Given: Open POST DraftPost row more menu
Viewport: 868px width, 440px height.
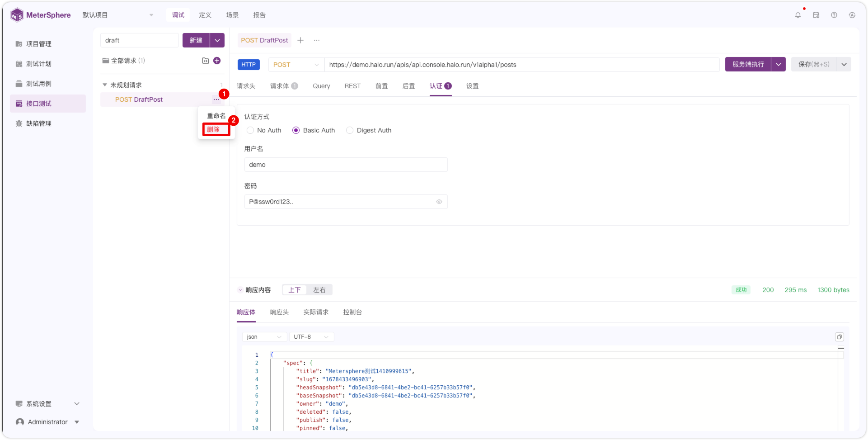Looking at the screenshot, I should [x=216, y=99].
